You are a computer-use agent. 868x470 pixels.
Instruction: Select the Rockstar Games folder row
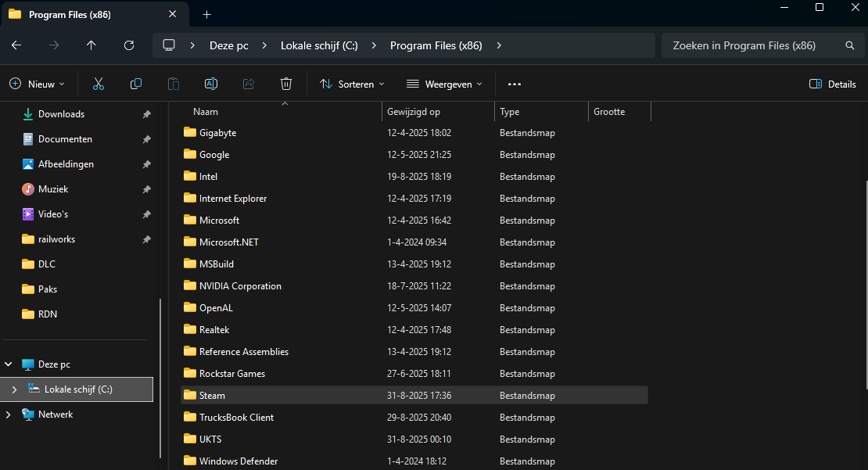414,373
